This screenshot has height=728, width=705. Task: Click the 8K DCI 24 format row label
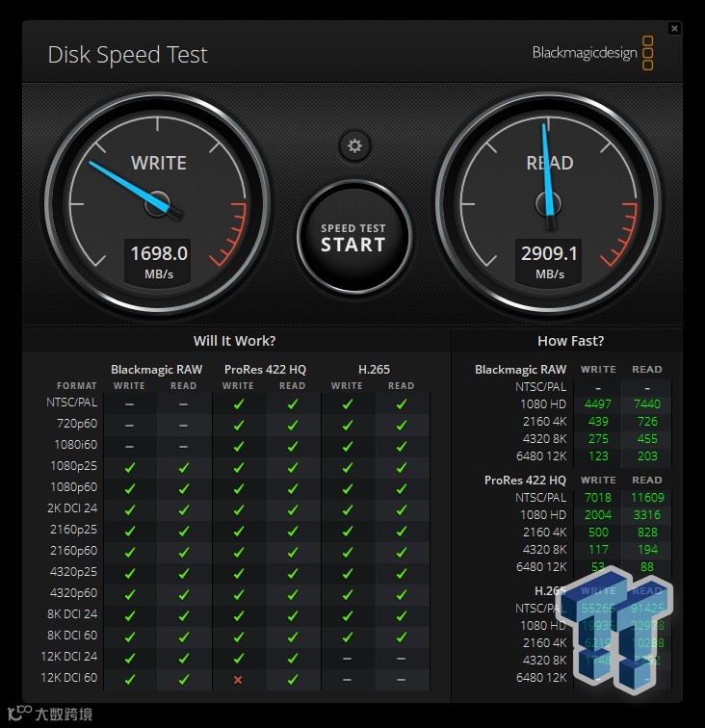pos(72,614)
